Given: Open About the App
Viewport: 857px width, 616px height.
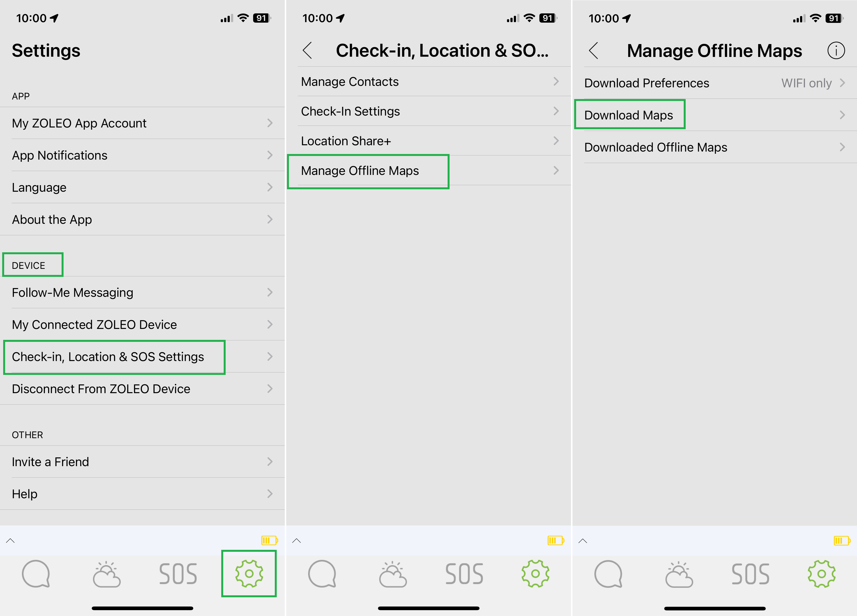Looking at the screenshot, I should [x=142, y=219].
